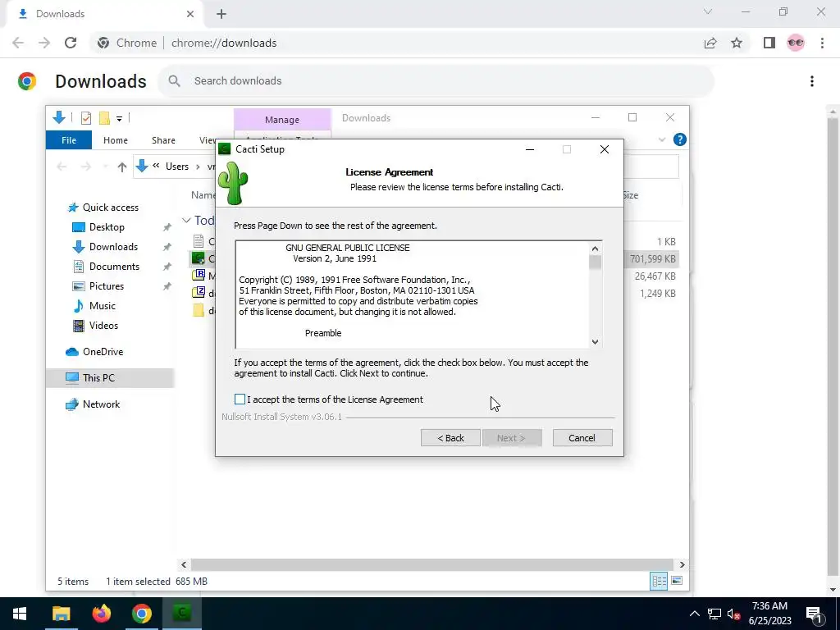Reload the Chrome page
840x630 pixels.
71,43
